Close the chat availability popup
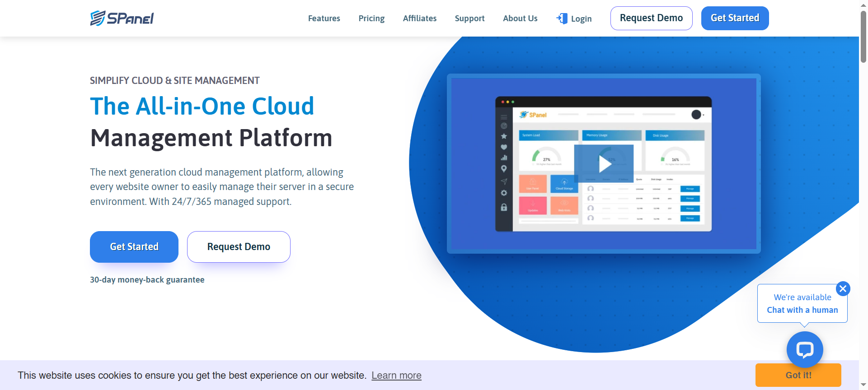868x390 pixels. pyautogui.click(x=843, y=288)
